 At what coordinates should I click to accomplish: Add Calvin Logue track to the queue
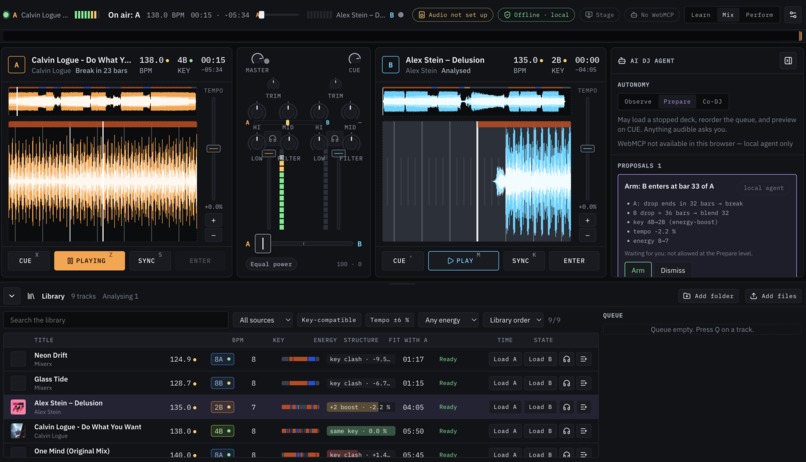pos(583,431)
